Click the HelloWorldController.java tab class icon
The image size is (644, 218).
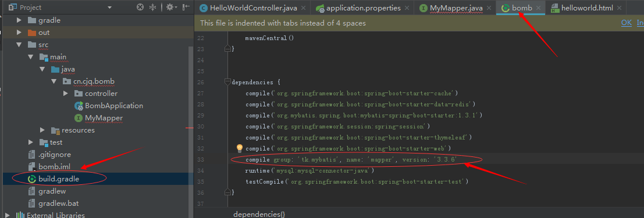[203, 8]
